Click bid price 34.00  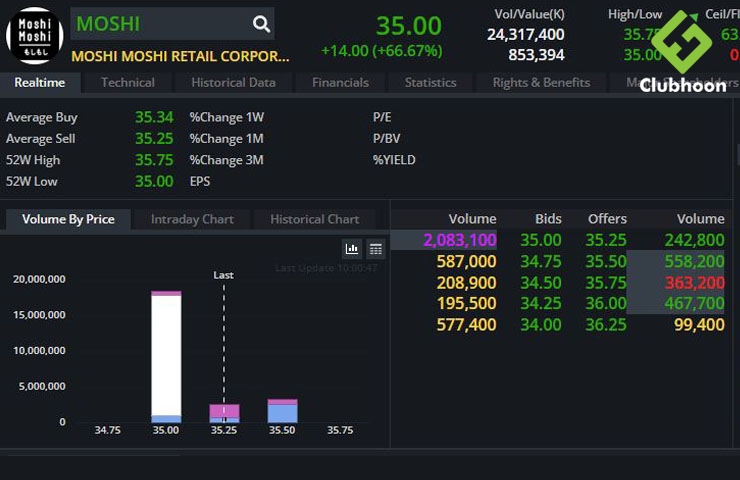pos(541,324)
